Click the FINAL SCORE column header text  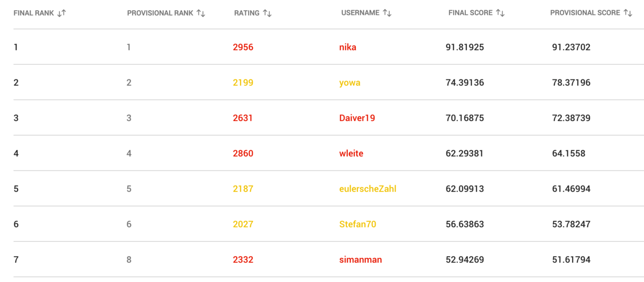[470, 13]
